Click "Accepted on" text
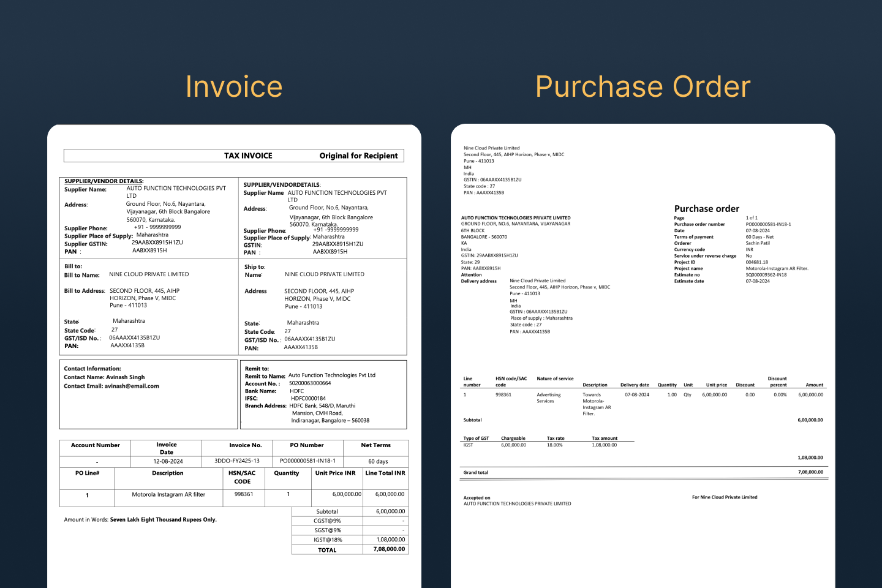The width and height of the screenshot is (882, 588). (x=477, y=498)
